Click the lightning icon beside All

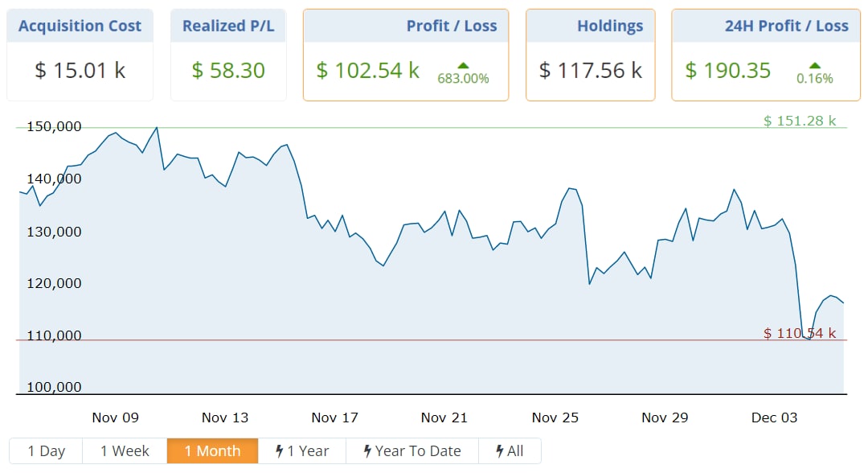point(500,451)
